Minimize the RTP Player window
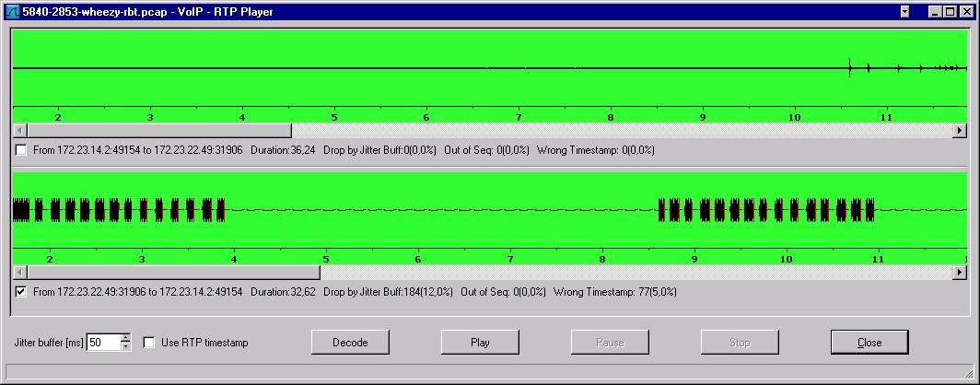980x385 pixels. pos(934,11)
